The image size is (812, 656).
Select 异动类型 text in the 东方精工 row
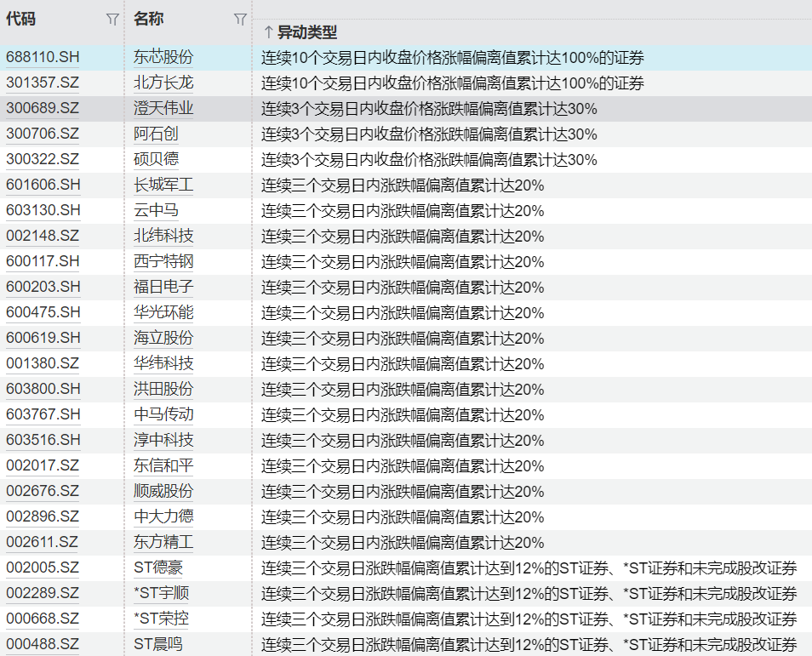(x=403, y=543)
